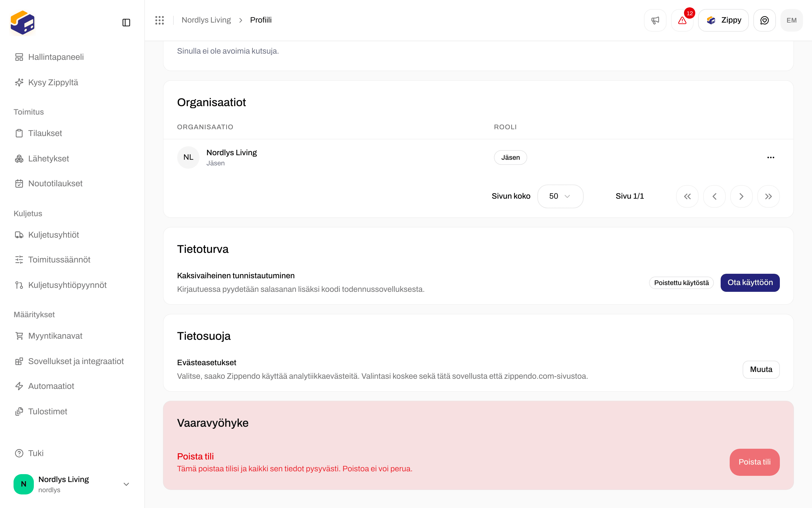Click Sivu 1/1 page indicator
Screen dimensions: 812x508
click(x=630, y=196)
